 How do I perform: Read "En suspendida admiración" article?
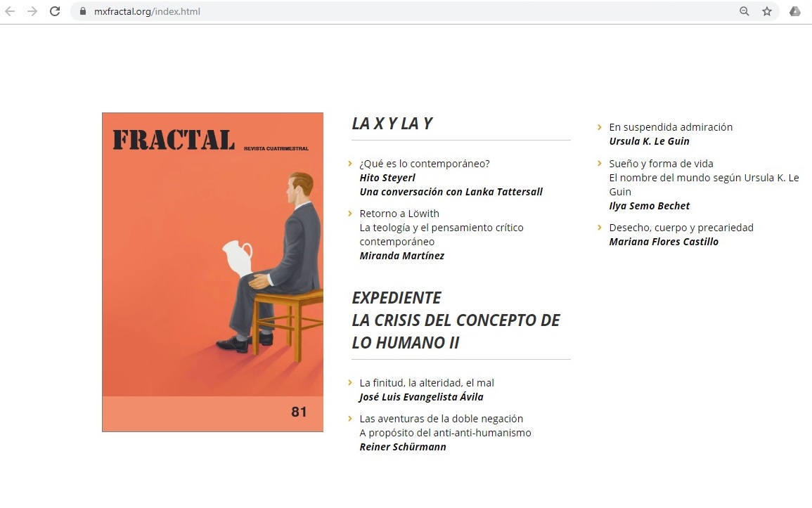(x=671, y=127)
